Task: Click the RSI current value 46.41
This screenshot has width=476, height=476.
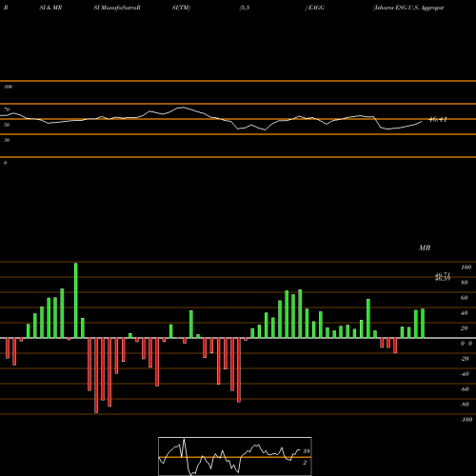Action: pyautogui.click(x=438, y=120)
